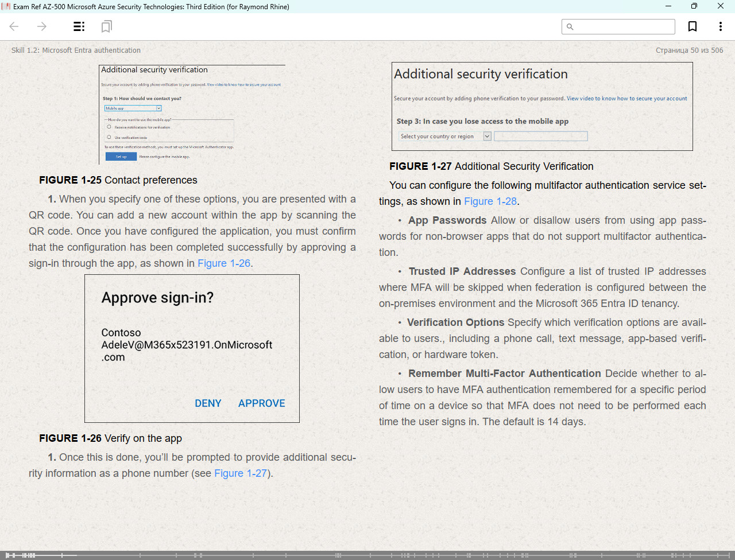Image resolution: width=735 pixels, height=560 pixels.
Task: Click the Use verification code radio button
Action: (x=109, y=137)
